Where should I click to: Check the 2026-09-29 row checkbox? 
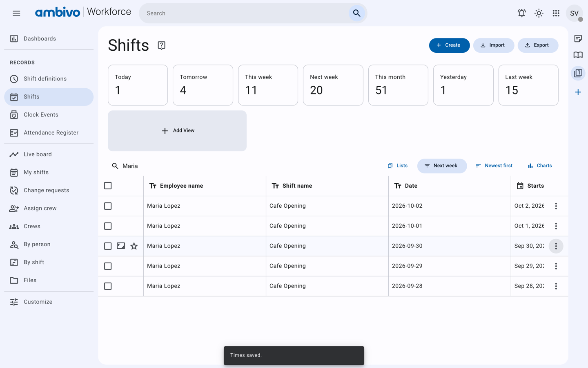[108, 266]
